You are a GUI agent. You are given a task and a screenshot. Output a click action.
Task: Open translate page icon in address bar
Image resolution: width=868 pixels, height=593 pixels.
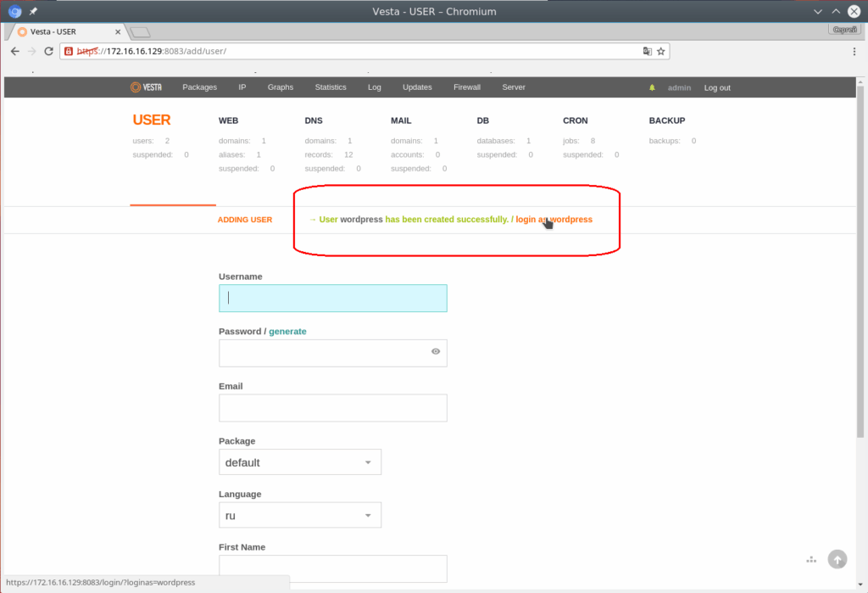tap(647, 51)
